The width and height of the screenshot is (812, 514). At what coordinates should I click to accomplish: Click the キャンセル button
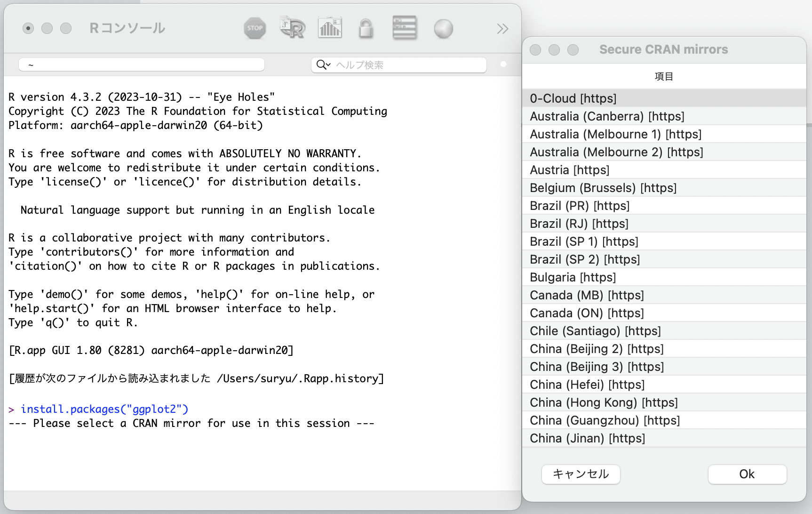(581, 474)
